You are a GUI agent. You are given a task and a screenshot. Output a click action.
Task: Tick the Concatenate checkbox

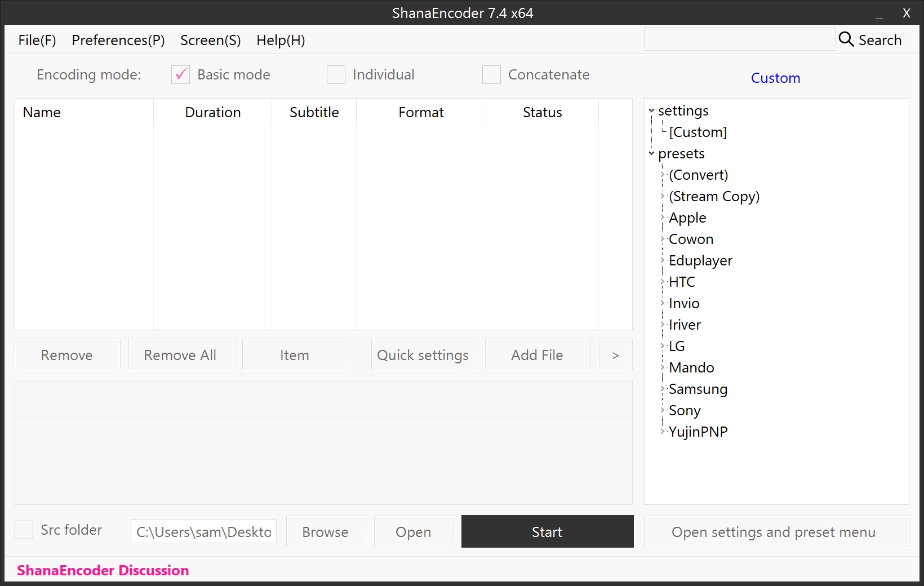coord(491,74)
